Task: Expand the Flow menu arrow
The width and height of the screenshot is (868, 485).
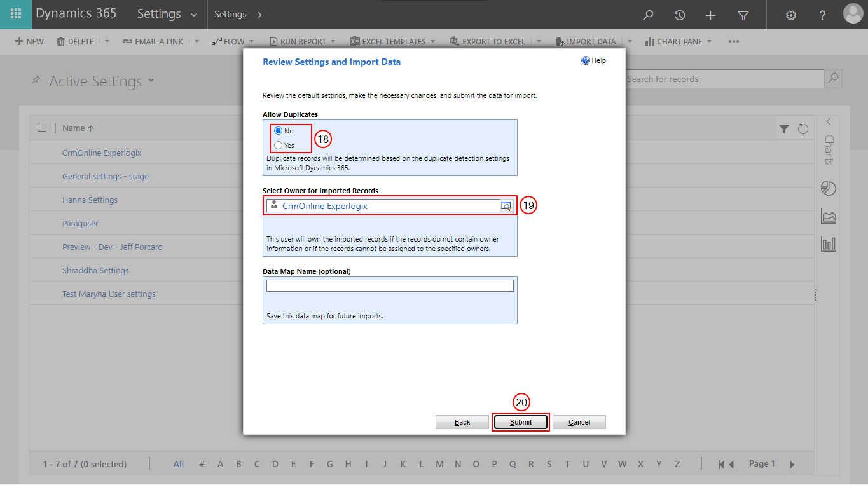Action: tap(251, 42)
